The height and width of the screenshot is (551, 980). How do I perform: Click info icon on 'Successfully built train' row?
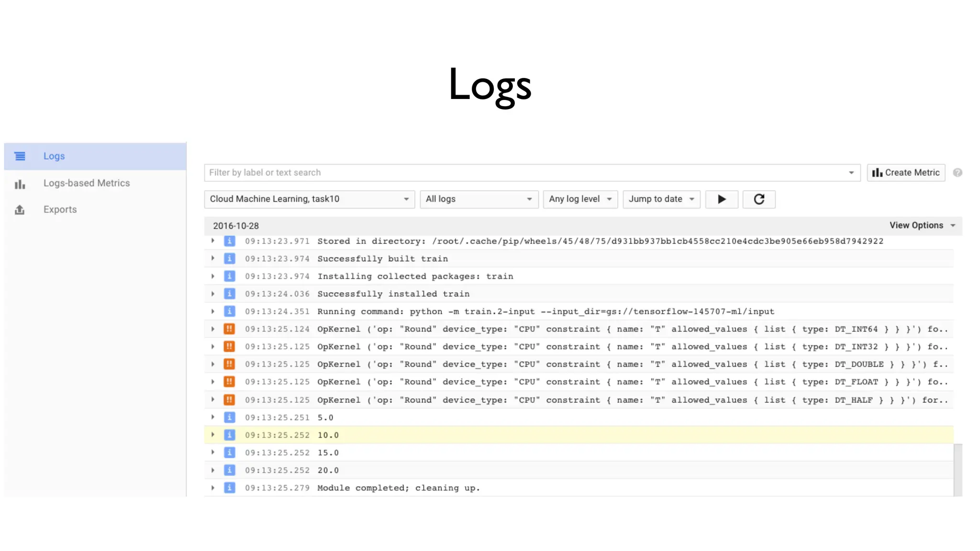click(230, 259)
